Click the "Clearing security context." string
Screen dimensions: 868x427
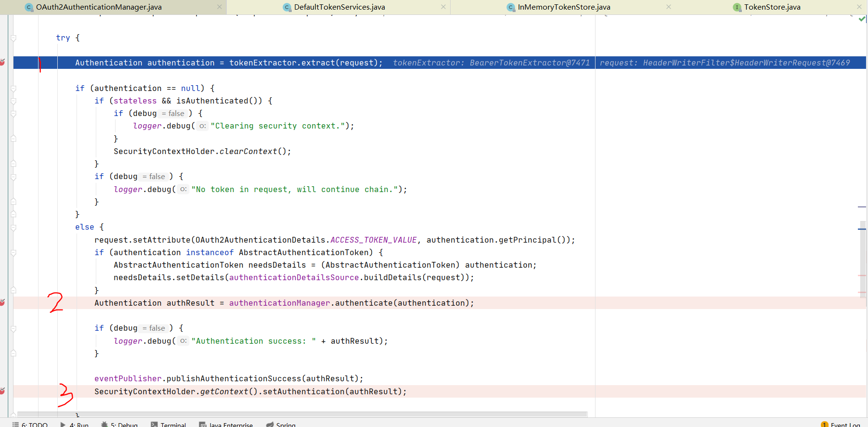pyautogui.click(x=278, y=126)
